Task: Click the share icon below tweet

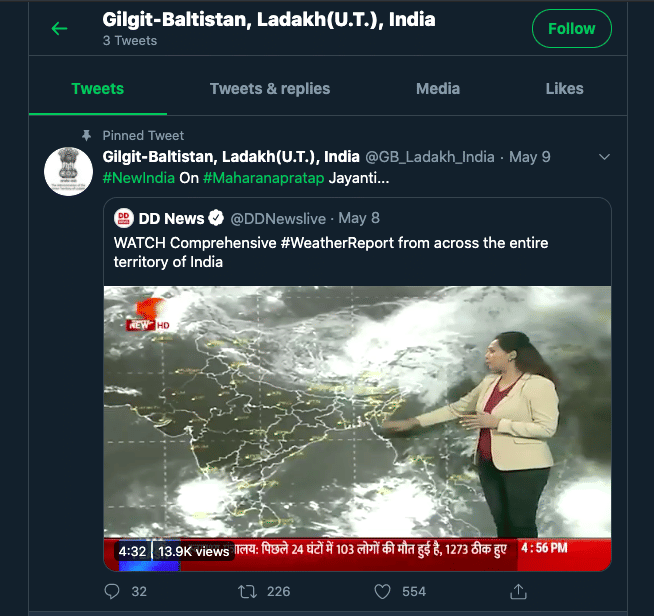Action: [518, 592]
